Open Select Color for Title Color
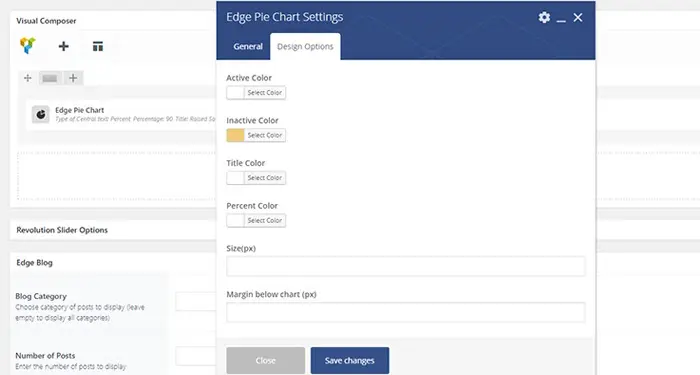The height and width of the screenshot is (375, 700). pos(265,178)
